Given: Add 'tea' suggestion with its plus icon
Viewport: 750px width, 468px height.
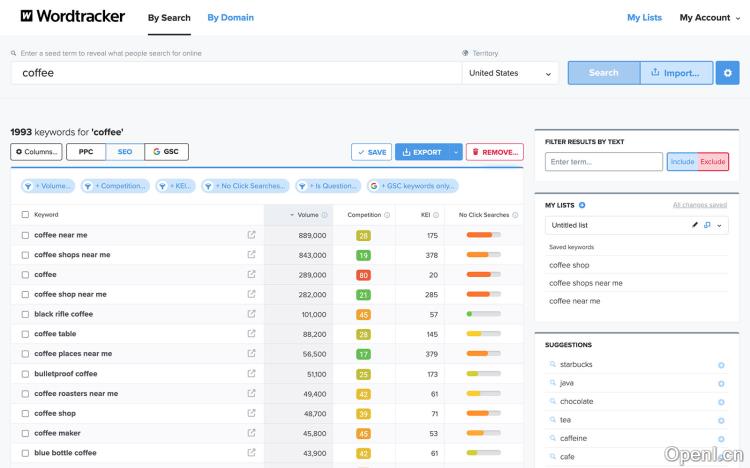Looking at the screenshot, I should 721,421.
